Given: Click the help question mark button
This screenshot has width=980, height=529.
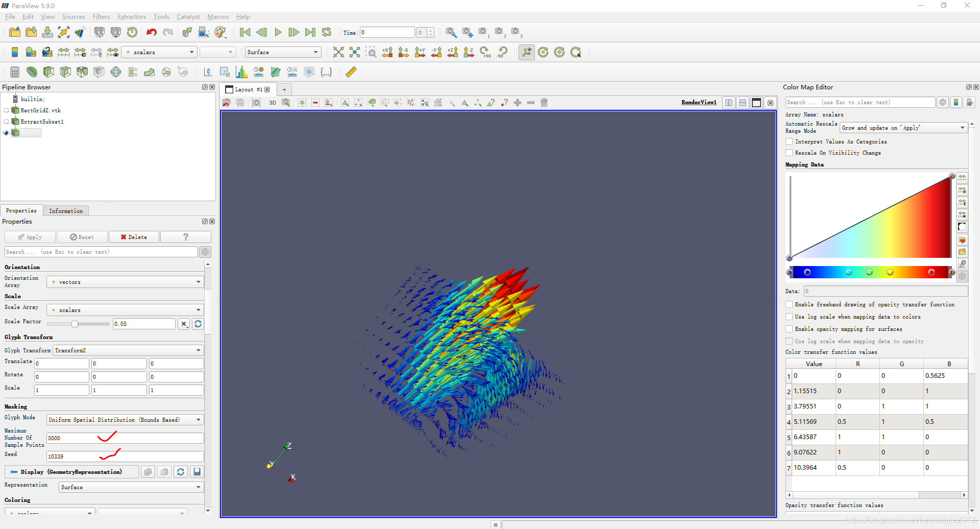Looking at the screenshot, I should 186,237.
